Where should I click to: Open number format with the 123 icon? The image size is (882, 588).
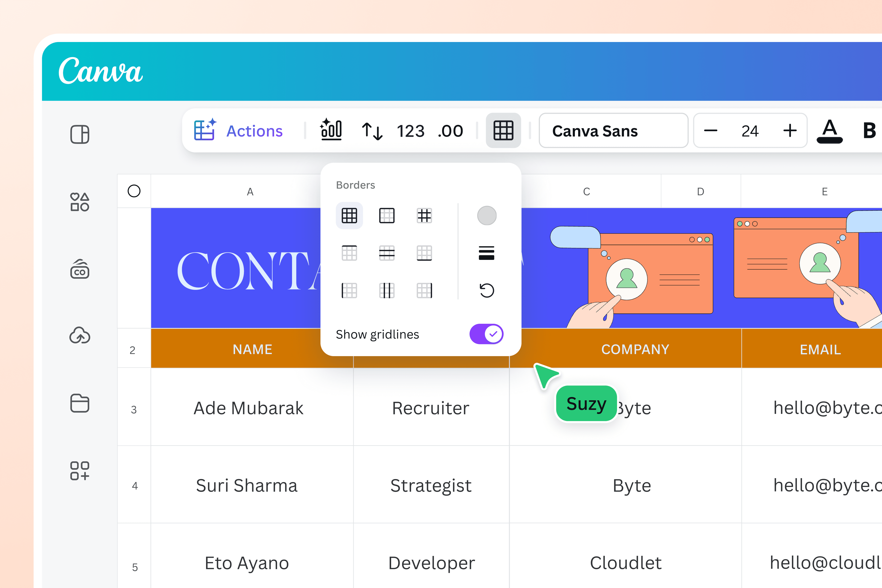point(410,131)
